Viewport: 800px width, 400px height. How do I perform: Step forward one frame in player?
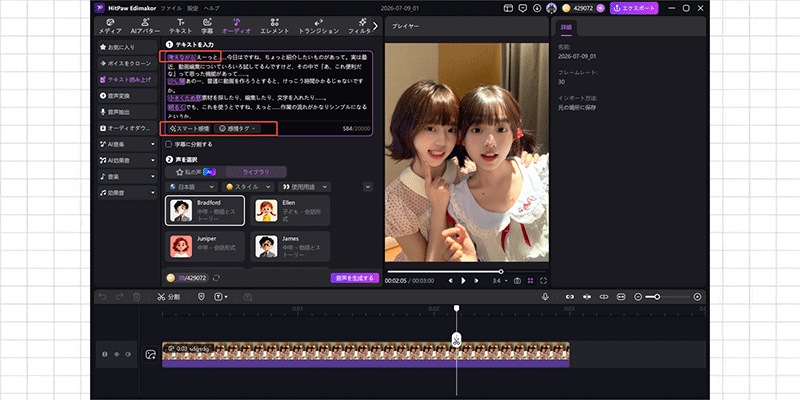pyautogui.click(x=476, y=281)
